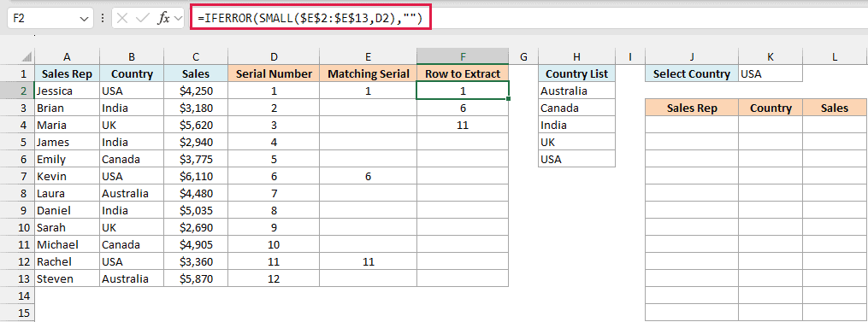The height and width of the screenshot is (322, 868).
Task: Select the cell with Maria
Action: click(x=67, y=125)
